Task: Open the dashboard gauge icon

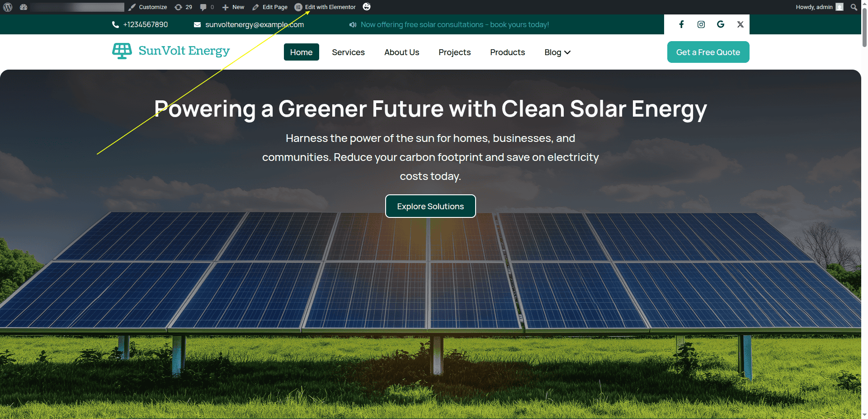Action: (x=24, y=7)
